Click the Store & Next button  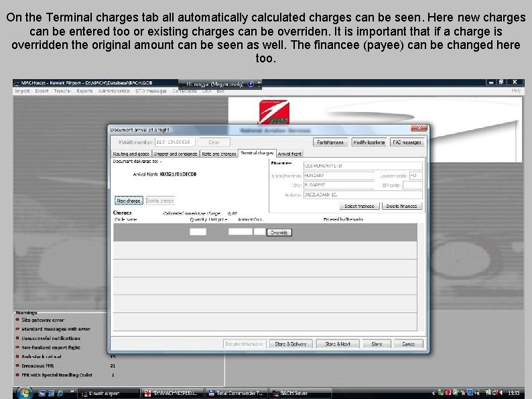[337, 344]
